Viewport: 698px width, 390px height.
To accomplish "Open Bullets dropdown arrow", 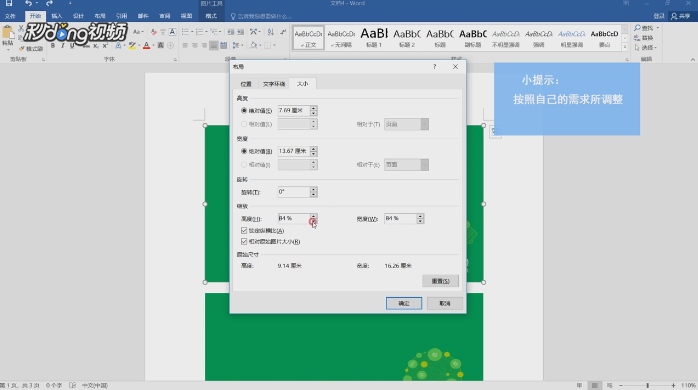I will (x=191, y=32).
